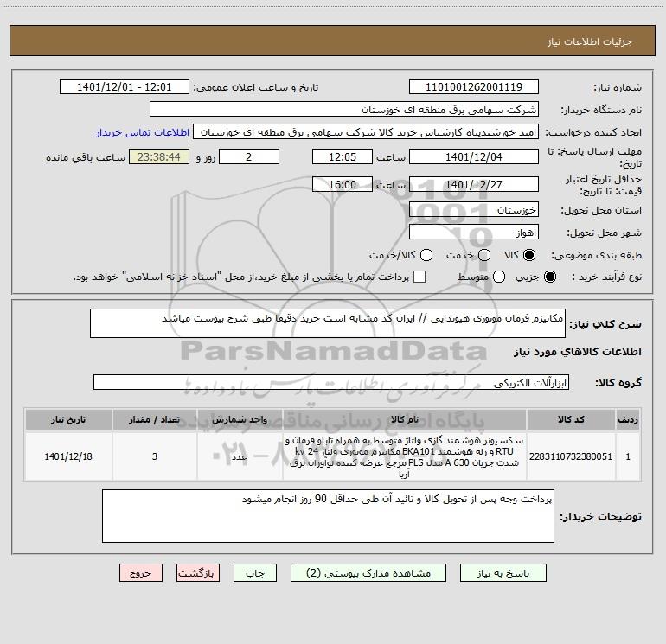Choose جزیی purchase process type
The width and height of the screenshot is (666, 644).
point(550,277)
